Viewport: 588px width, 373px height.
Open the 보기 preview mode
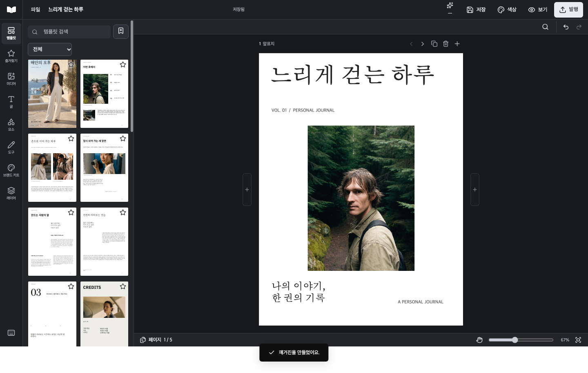tap(538, 10)
